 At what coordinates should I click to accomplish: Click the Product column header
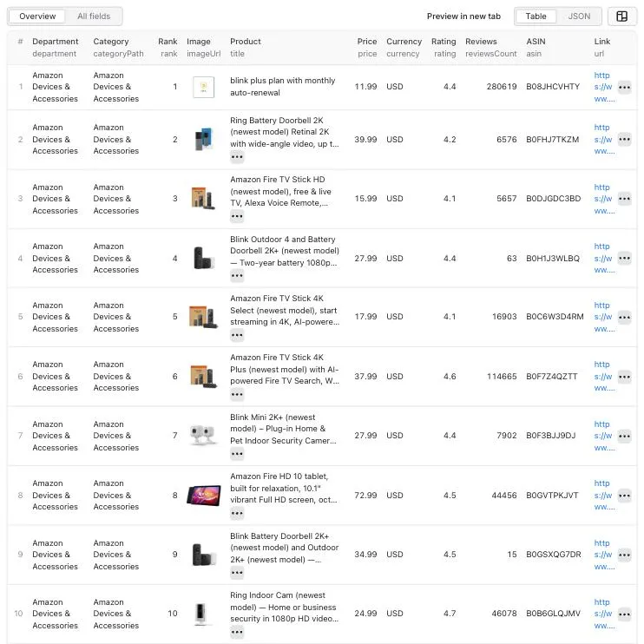click(x=246, y=47)
